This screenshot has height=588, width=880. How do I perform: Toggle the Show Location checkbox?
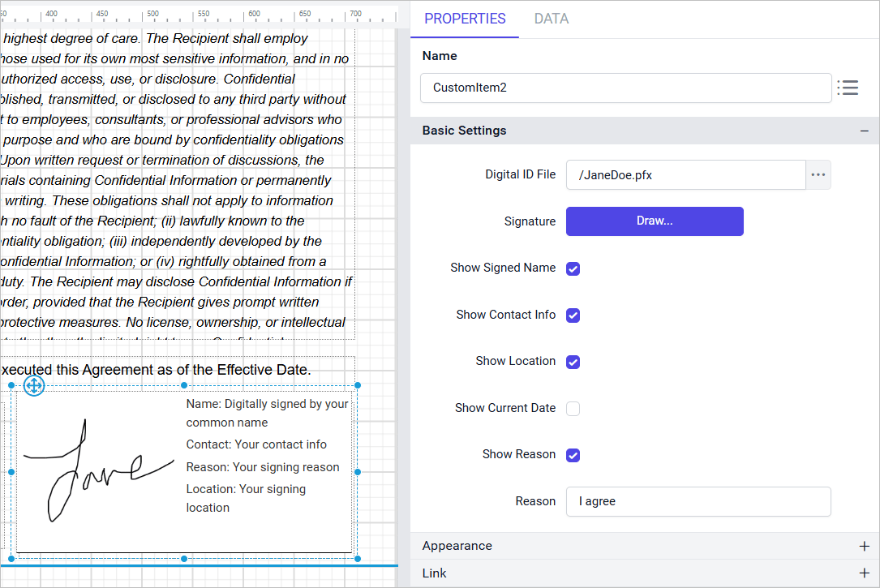click(573, 362)
